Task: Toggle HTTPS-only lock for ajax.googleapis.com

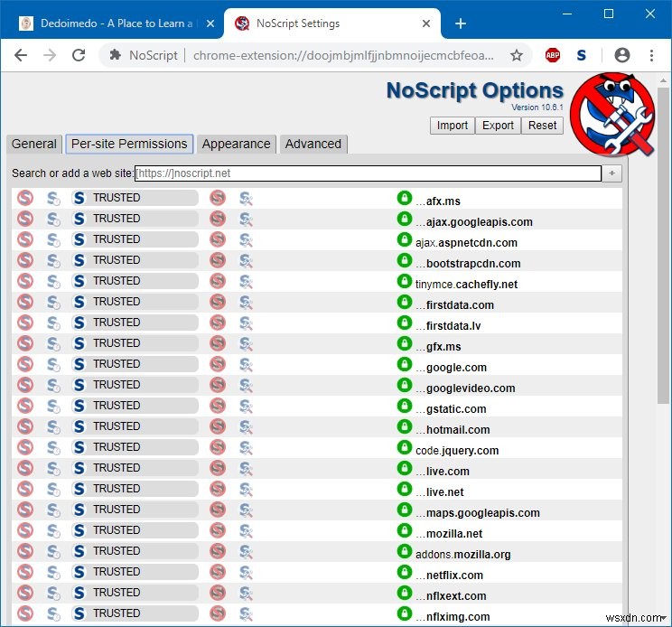Action: click(404, 219)
